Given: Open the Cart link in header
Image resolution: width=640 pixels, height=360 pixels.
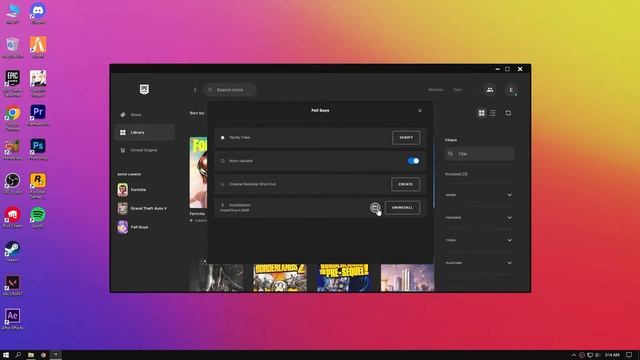Looking at the screenshot, I should tap(458, 90).
